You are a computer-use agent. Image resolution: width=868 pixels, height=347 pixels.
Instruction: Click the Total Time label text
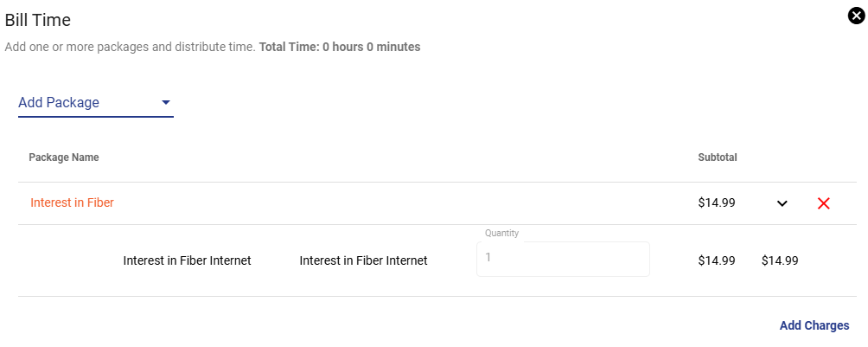(x=290, y=47)
